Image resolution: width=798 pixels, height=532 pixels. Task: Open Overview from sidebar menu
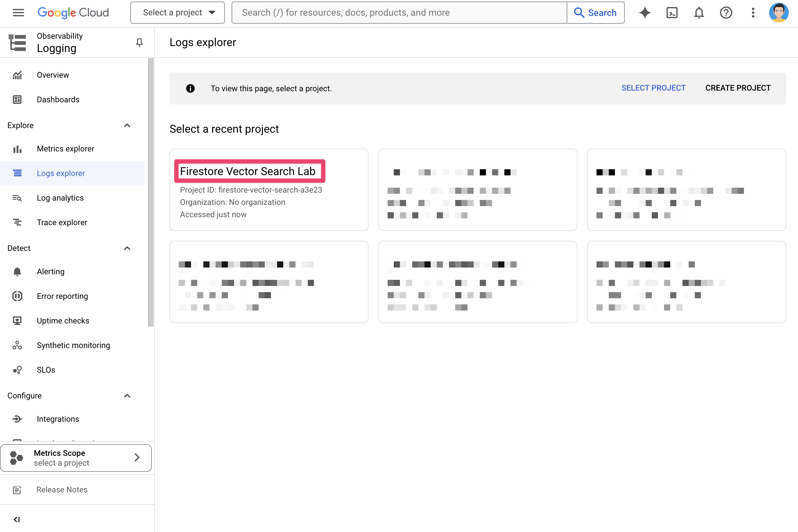(52, 75)
